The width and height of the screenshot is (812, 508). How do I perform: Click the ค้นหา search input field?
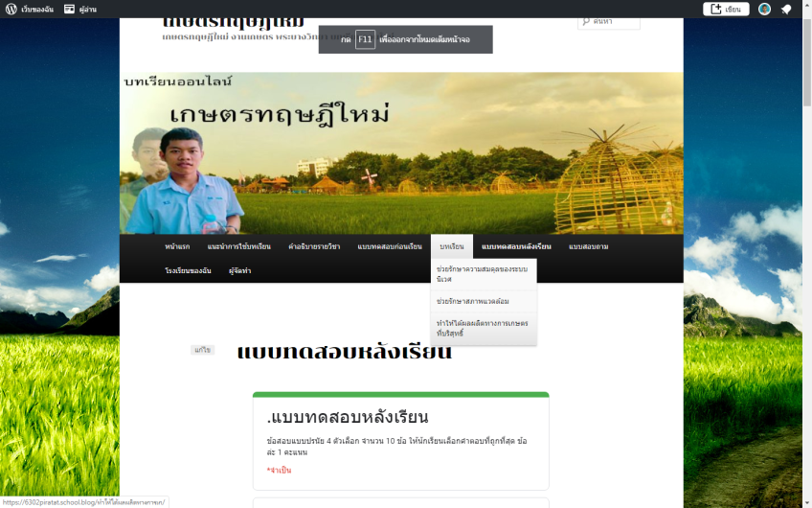click(615, 21)
